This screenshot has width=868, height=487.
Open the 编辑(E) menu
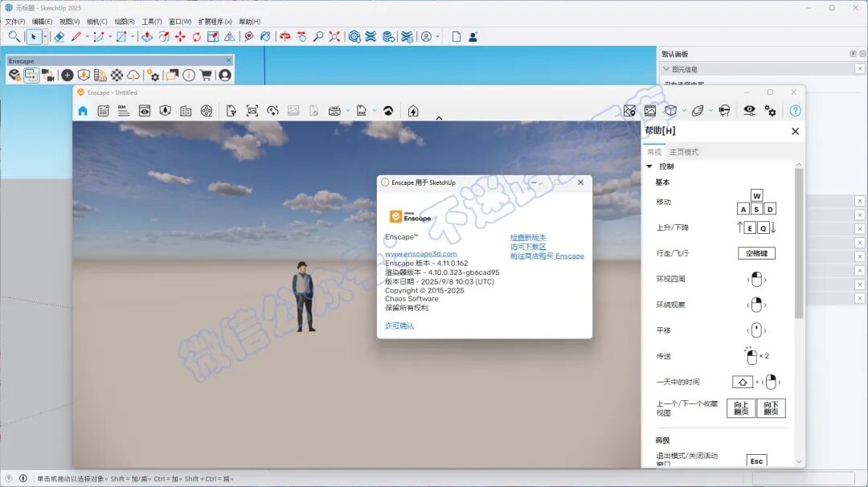(x=42, y=22)
